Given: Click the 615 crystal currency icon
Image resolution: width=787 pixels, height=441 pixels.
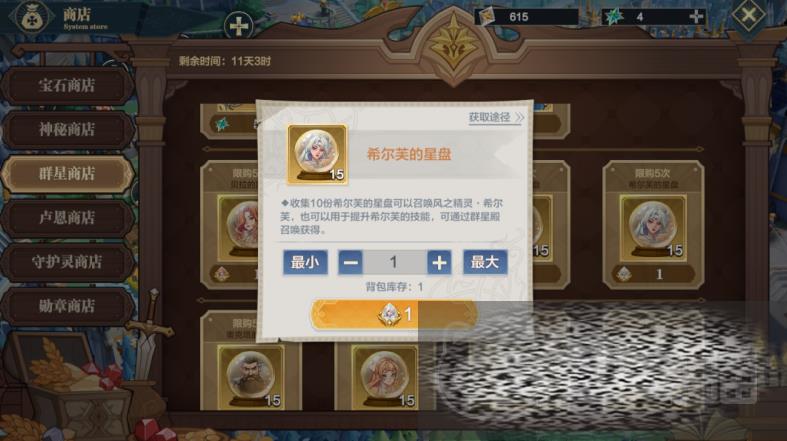Looking at the screenshot, I should pos(486,17).
